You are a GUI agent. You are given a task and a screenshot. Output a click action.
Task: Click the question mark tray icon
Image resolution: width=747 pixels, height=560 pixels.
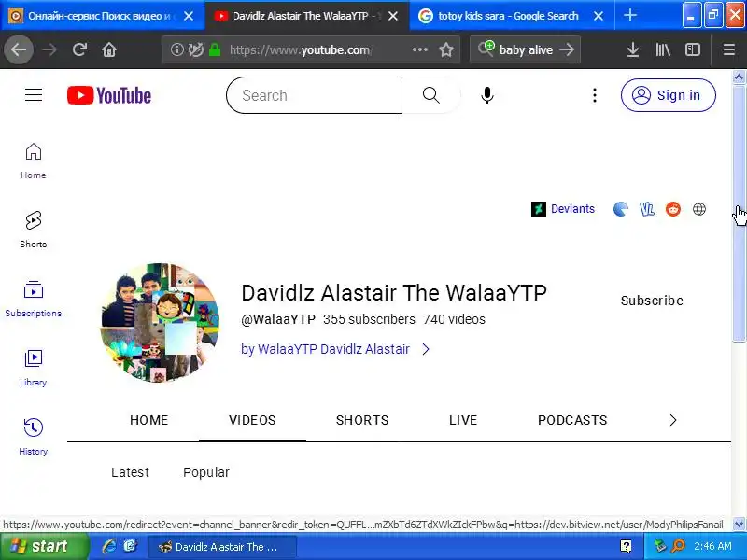click(626, 546)
